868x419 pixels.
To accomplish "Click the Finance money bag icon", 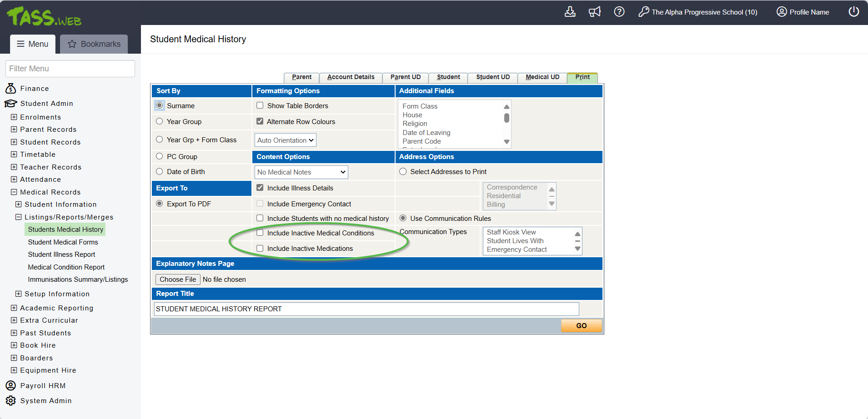I will [10, 89].
